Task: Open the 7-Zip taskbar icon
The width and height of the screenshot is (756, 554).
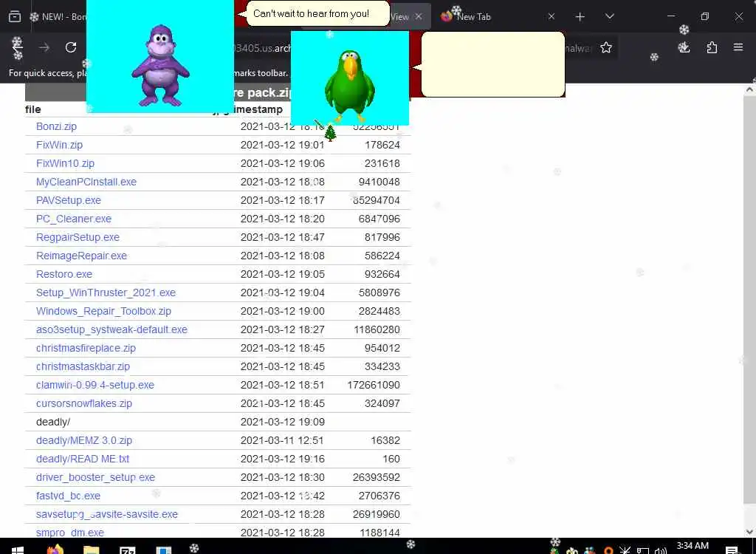Action: click(x=127, y=550)
